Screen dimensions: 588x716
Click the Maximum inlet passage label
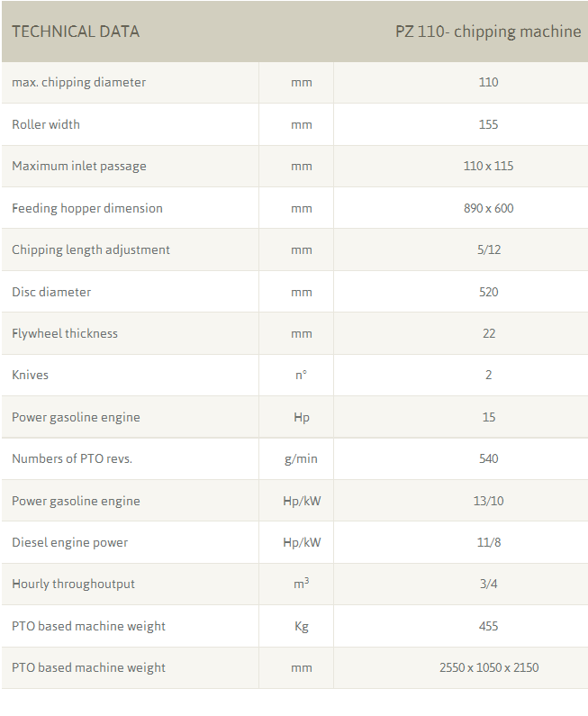[78, 166]
